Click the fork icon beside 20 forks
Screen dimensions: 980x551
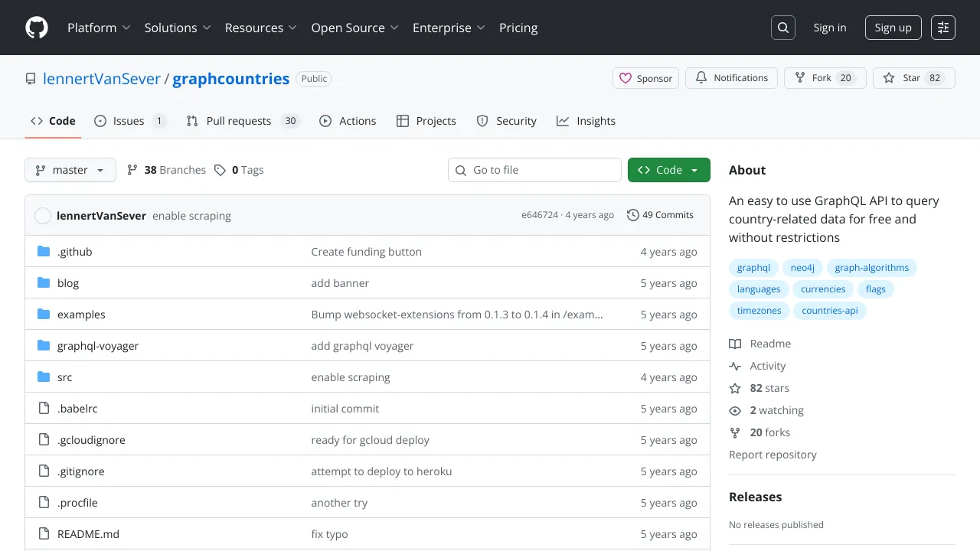(x=735, y=432)
